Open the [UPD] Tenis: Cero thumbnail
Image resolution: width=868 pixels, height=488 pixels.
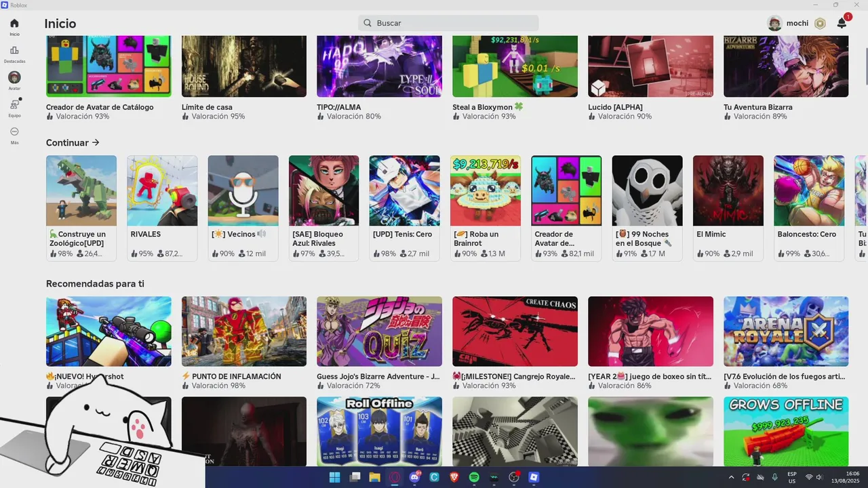pos(405,190)
